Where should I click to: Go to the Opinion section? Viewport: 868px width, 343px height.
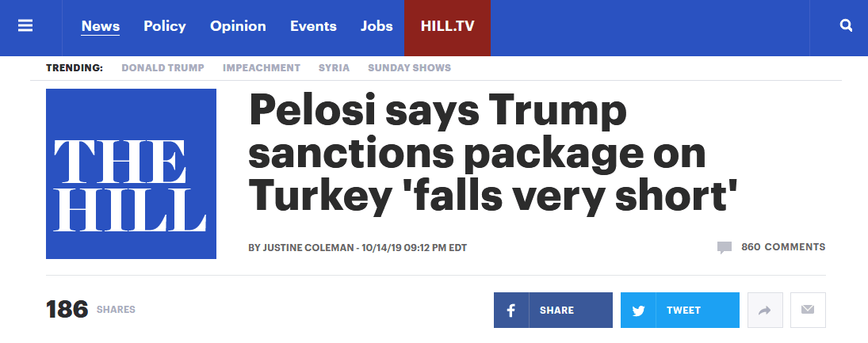click(238, 26)
